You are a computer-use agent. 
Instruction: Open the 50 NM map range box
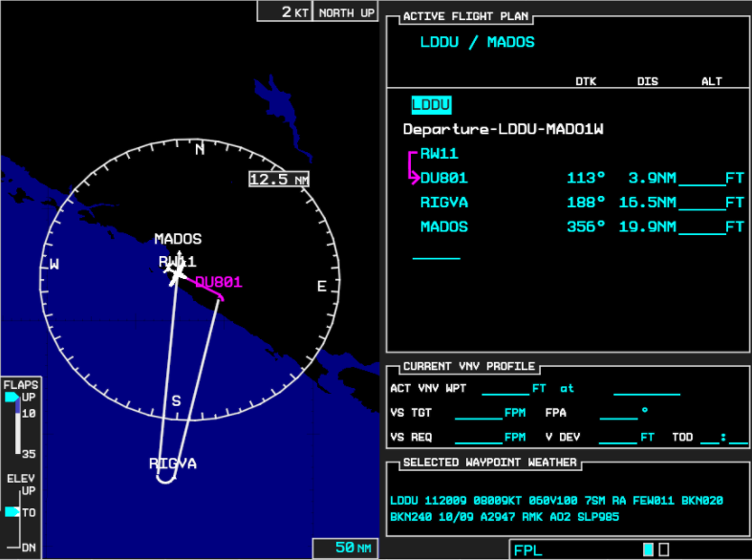345,548
